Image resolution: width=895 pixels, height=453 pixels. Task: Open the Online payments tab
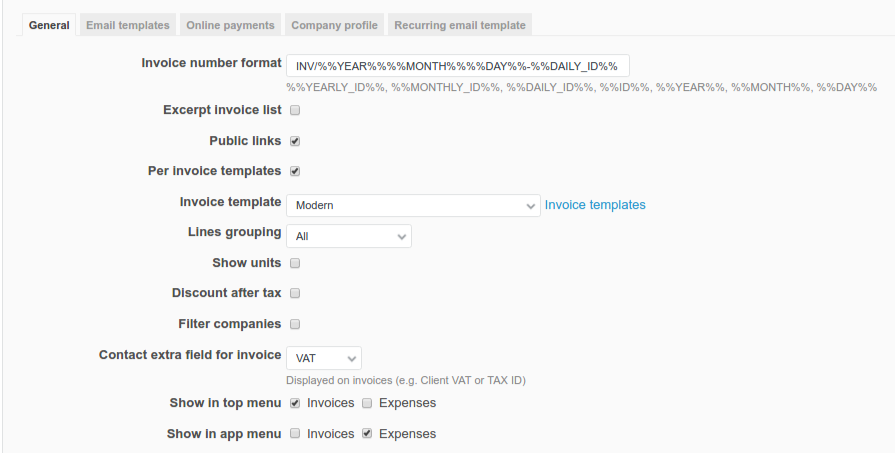(x=230, y=25)
